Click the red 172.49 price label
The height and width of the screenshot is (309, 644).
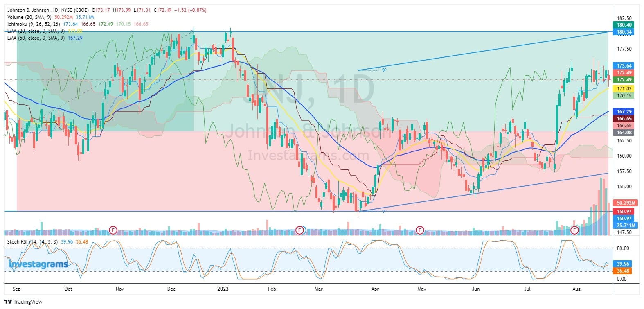point(624,73)
